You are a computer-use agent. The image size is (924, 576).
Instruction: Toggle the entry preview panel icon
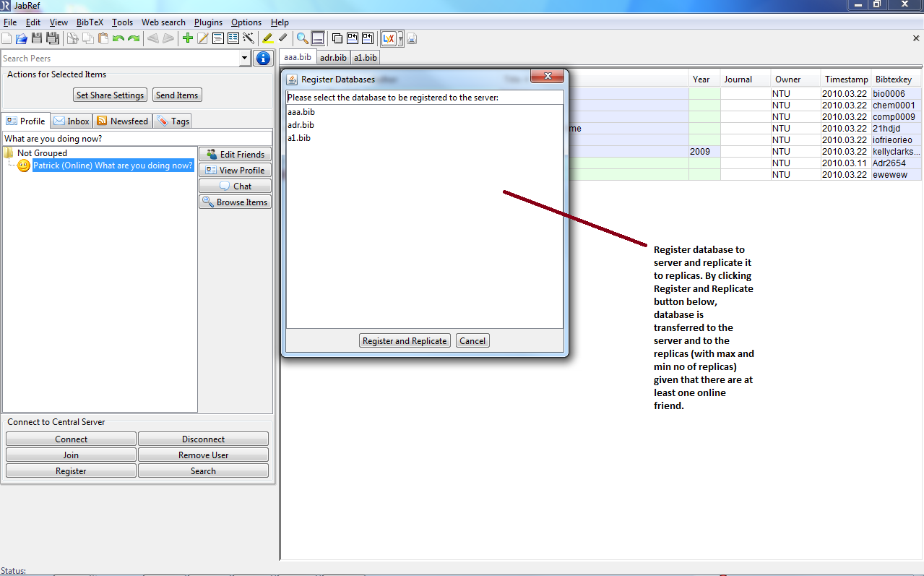click(x=318, y=38)
